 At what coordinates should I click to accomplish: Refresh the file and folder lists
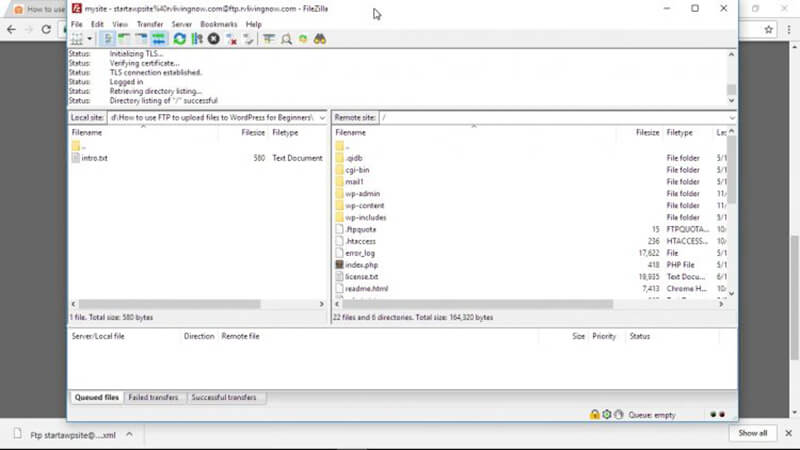(180, 39)
